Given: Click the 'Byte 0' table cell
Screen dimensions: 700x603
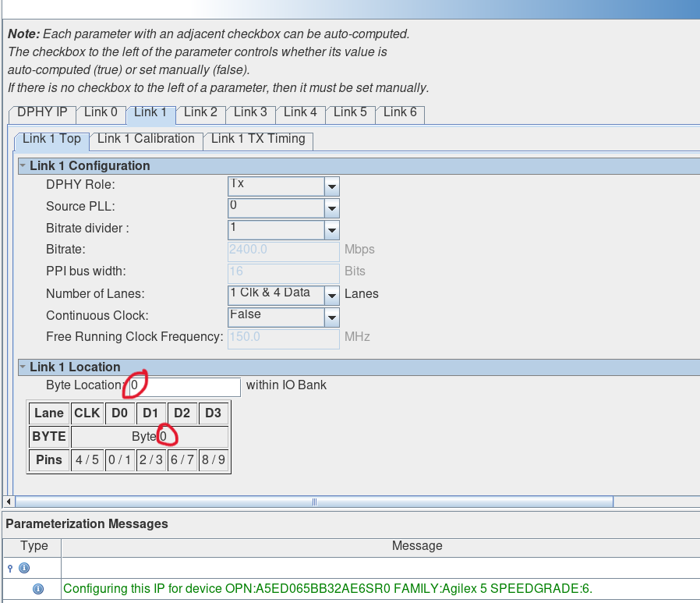Looking at the screenshot, I should (150, 437).
